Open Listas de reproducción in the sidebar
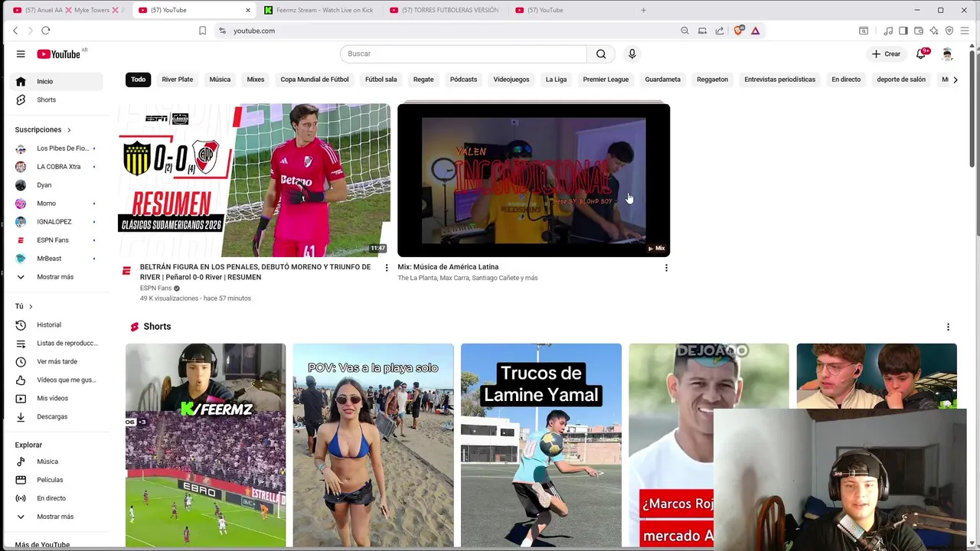The width and height of the screenshot is (980, 551). tap(57, 343)
